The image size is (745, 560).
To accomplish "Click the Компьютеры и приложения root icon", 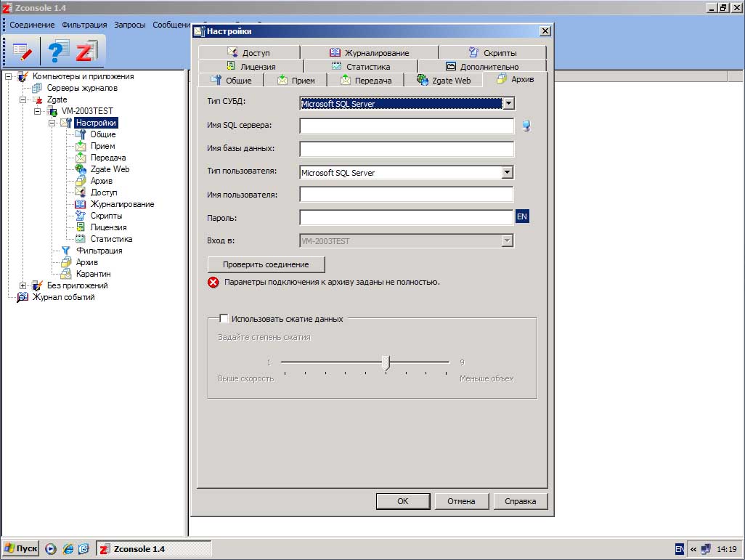I will (x=23, y=76).
